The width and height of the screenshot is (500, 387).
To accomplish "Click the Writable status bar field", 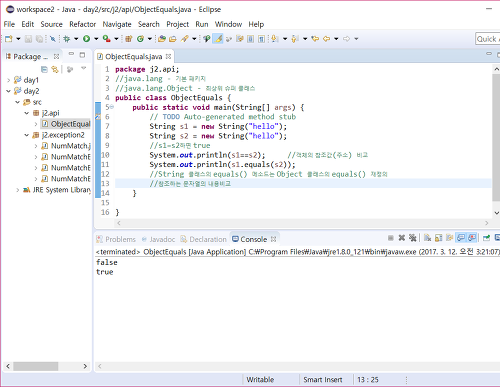I will 260,380.
